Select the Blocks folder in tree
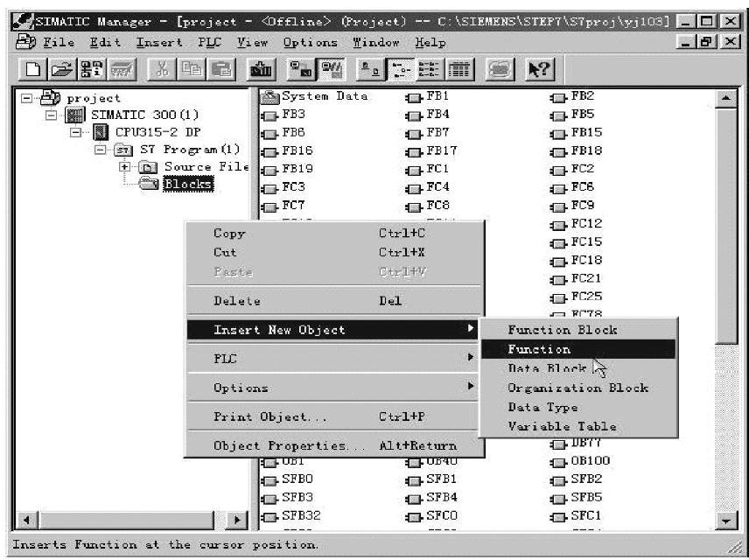 pos(188,184)
